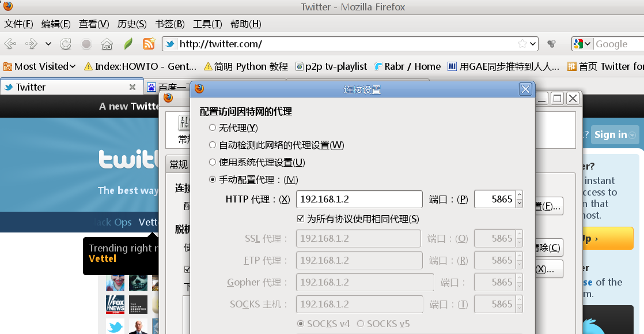The width and height of the screenshot is (644, 334).
Task: Expand the URL bar history dropdown
Action: pyautogui.click(x=533, y=44)
